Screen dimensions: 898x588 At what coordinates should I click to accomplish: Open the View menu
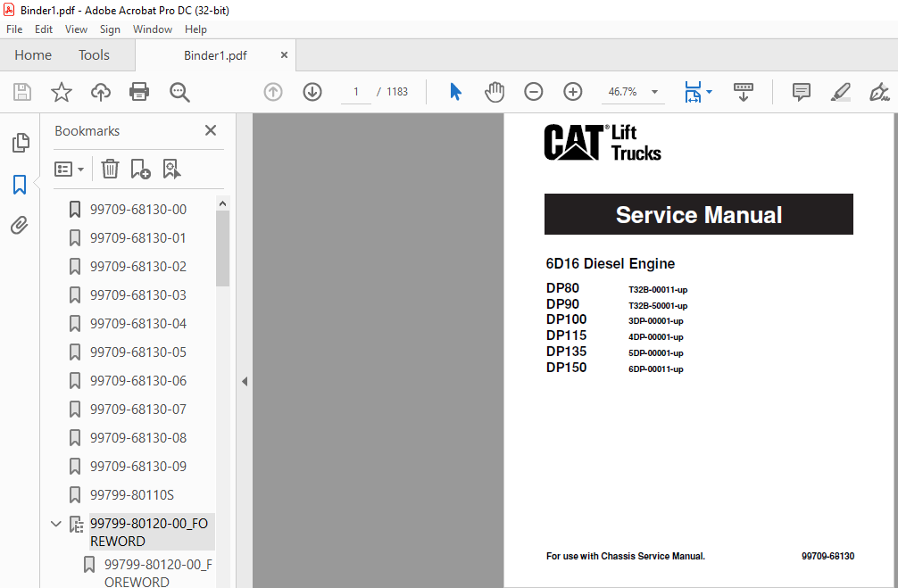pos(76,29)
